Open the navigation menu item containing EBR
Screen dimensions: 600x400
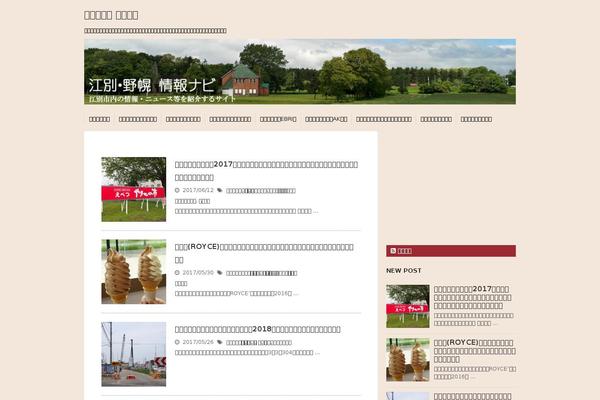tap(278, 119)
